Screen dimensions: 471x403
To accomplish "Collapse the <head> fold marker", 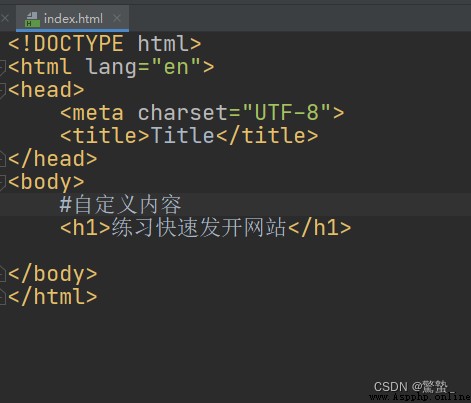I will coord(2,90).
